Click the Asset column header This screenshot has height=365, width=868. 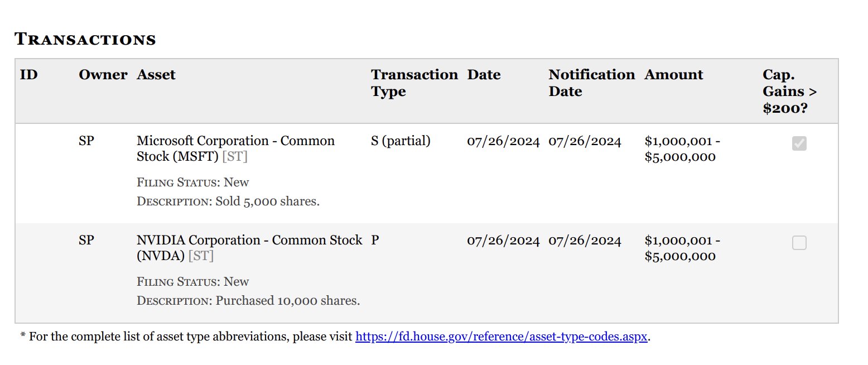(x=156, y=75)
